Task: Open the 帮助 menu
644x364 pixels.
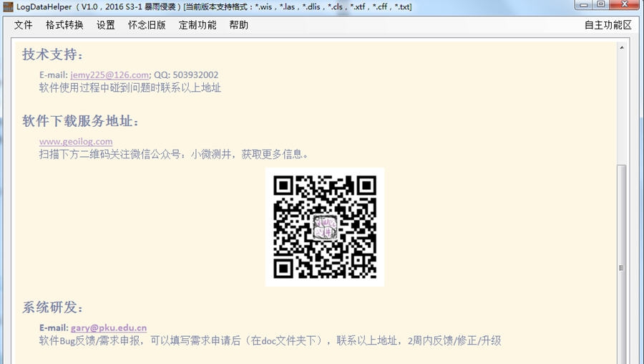Action: coord(238,25)
